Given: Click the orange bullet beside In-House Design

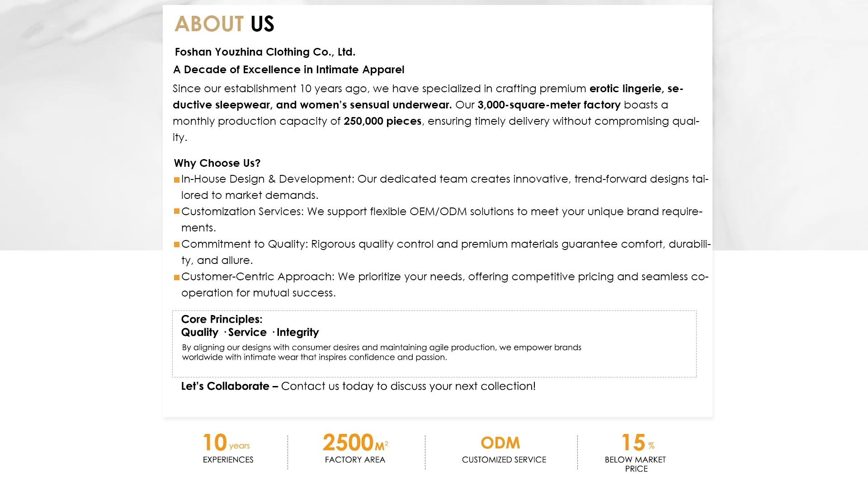Looking at the screenshot, I should [177, 180].
